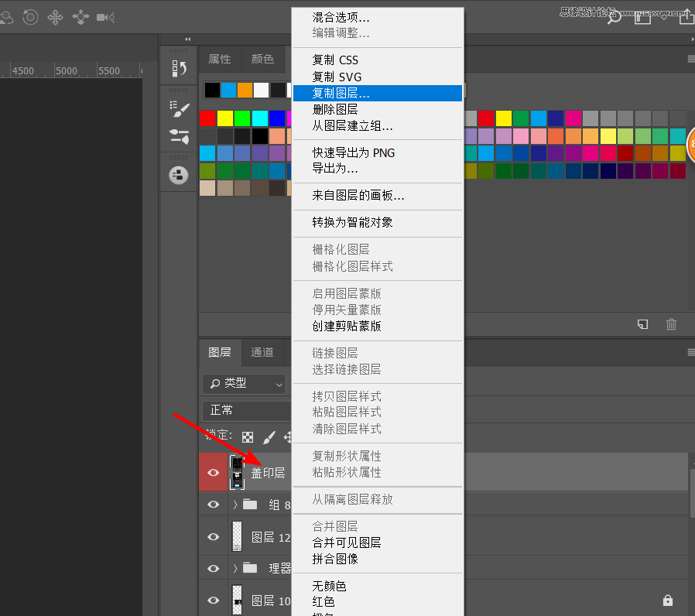
Task: Choose 复制图层... from context menu
Action: click(x=377, y=93)
